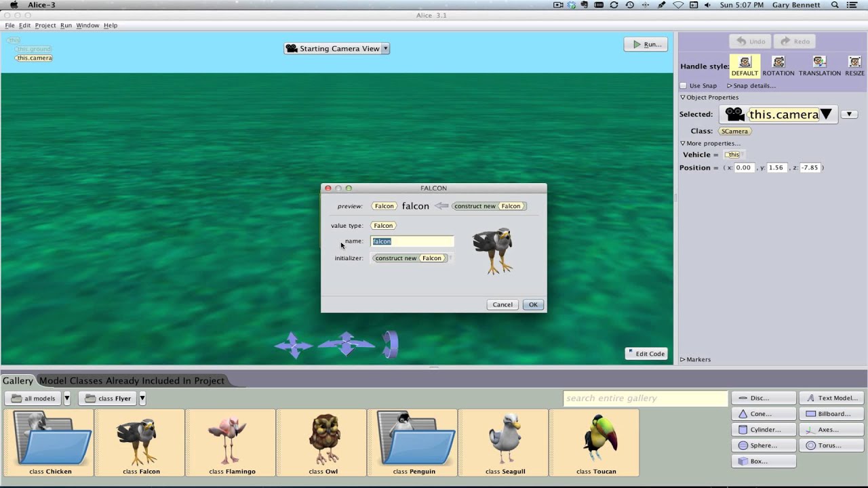Open the dropdown next to all models
Viewport: 868px width, 488px height.
click(66, 399)
